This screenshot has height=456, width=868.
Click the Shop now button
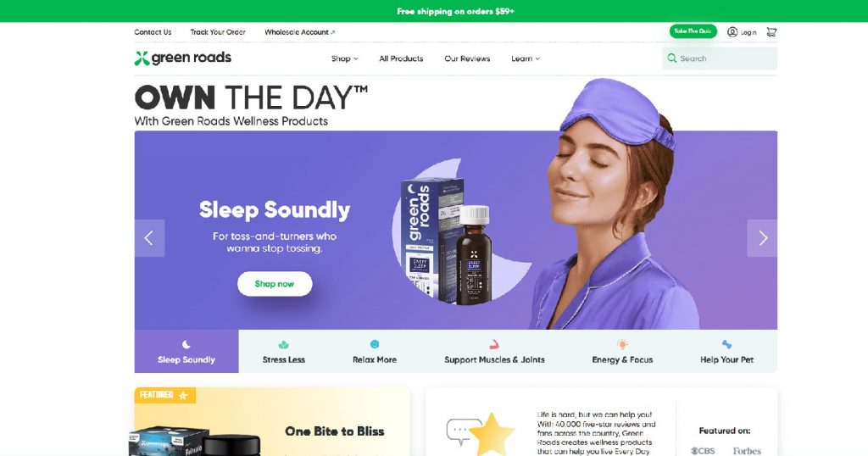point(275,284)
